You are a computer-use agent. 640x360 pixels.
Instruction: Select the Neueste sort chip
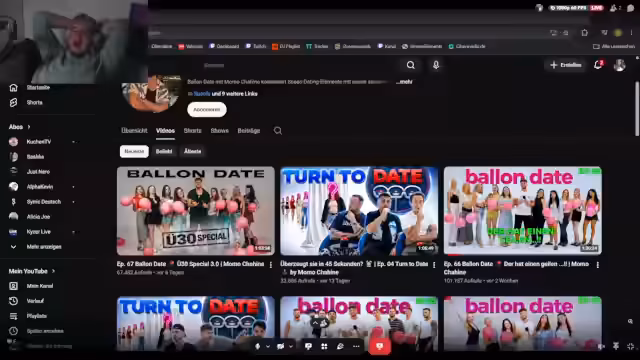[134, 151]
